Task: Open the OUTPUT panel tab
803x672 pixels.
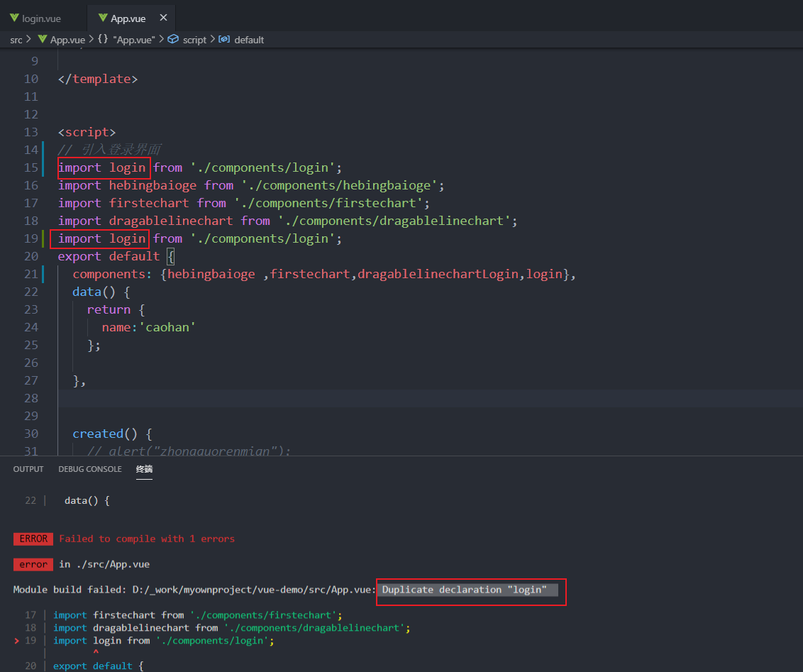Action: tap(28, 469)
